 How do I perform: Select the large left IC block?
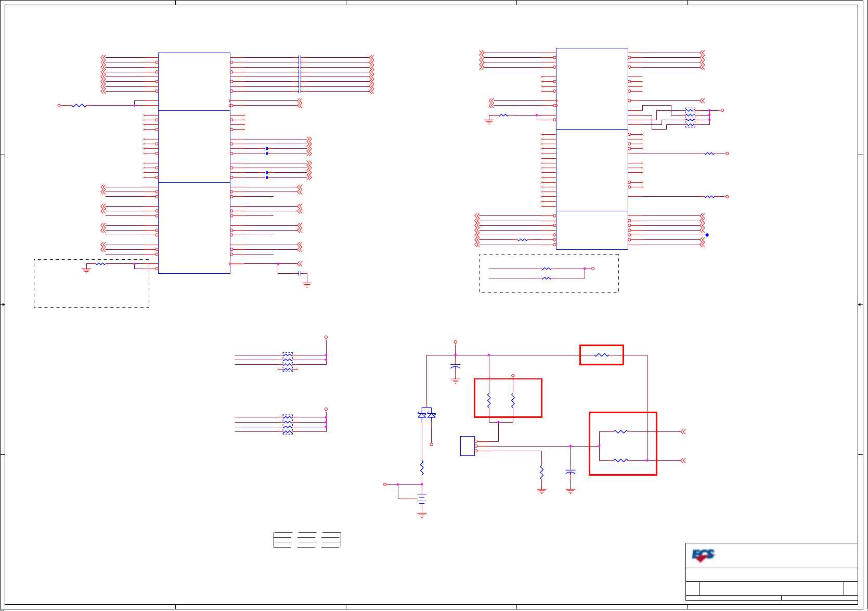[x=194, y=163]
